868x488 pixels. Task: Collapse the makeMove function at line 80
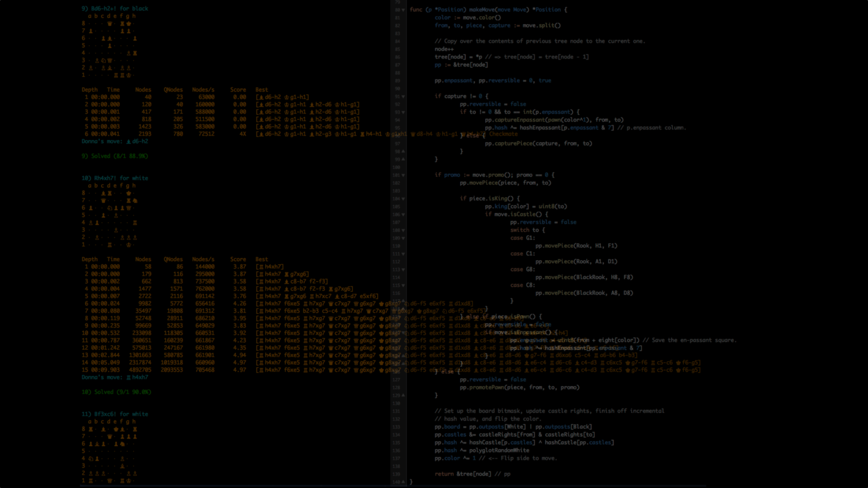point(403,10)
